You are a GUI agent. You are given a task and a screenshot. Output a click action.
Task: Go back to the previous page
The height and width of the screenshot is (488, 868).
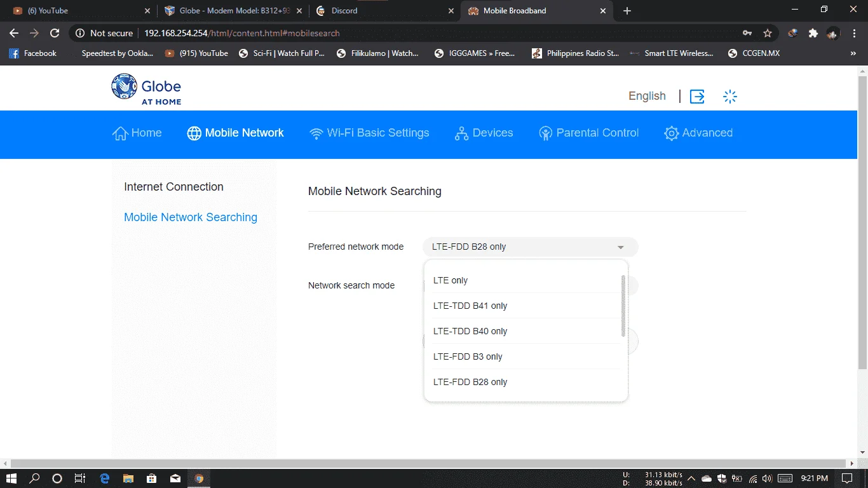pyautogui.click(x=14, y=33)
